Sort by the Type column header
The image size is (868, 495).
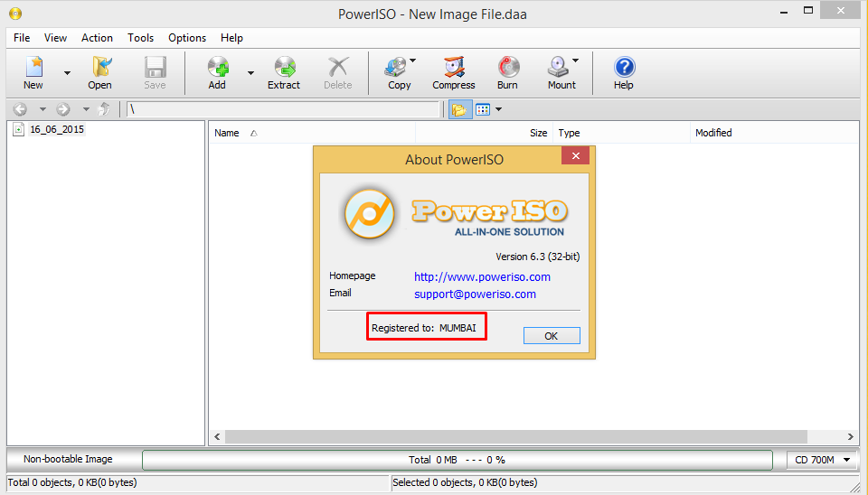click(622, 133)
